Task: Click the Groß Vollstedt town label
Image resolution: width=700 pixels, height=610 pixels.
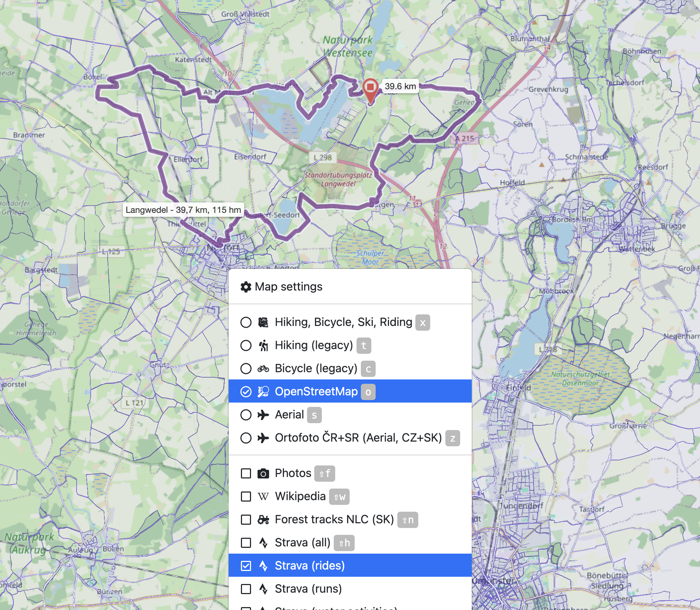Action: 245,14
